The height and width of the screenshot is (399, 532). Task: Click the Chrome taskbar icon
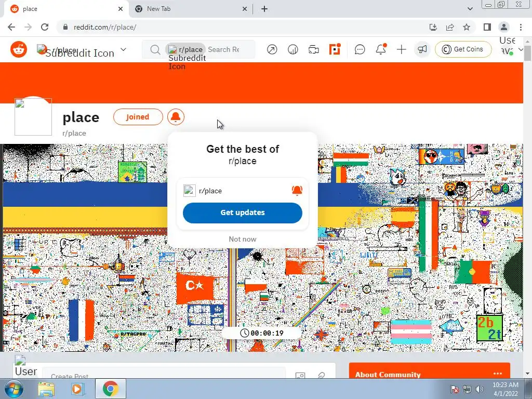click(110, 389)
